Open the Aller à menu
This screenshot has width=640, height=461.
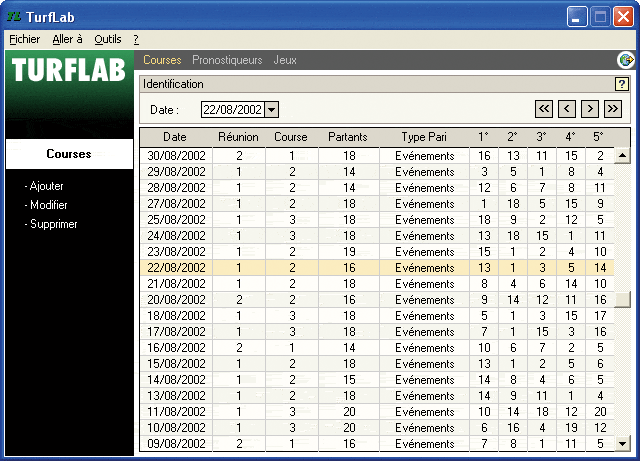click(x=67, y=39)
